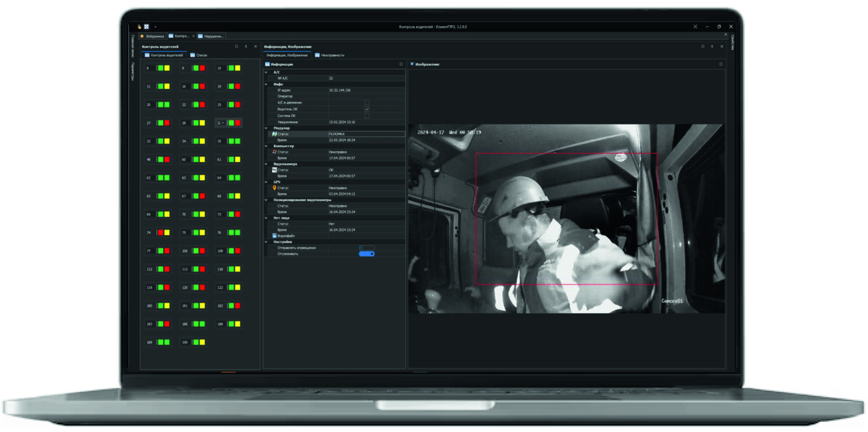Click the yellow indicator of vehicle 10
This screenshot has height=432, width=868.
click(x=237, y=68)
